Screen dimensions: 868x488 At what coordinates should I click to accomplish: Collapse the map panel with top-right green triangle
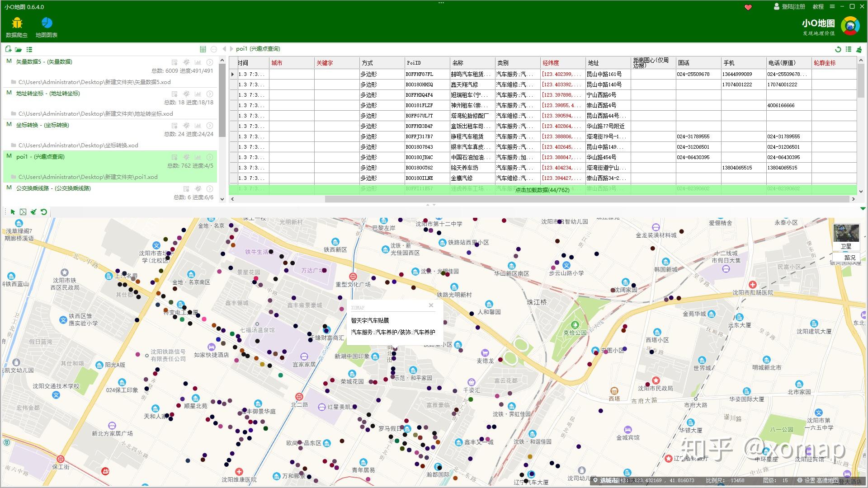tap(863, 209)
